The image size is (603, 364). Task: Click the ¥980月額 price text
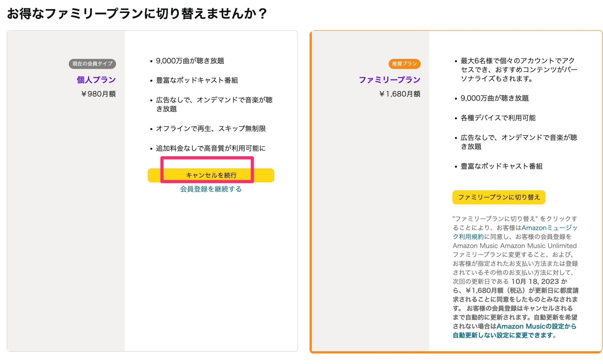[98, 94]
